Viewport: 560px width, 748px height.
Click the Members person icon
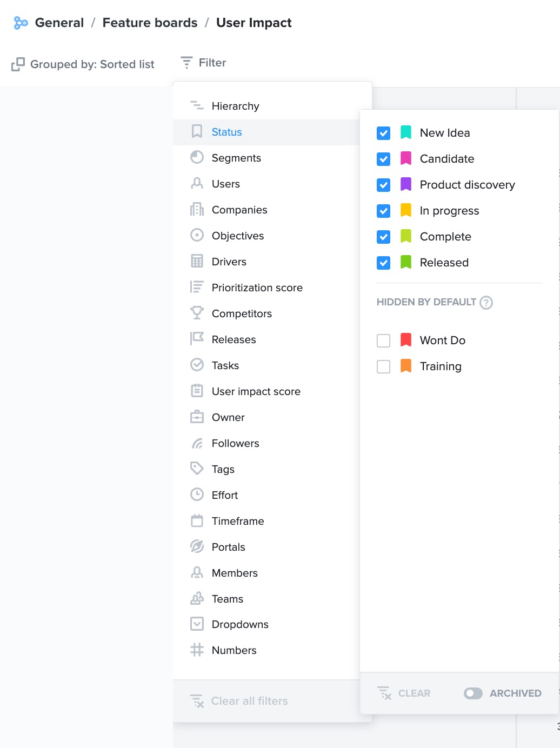pyautogui.click(x=197, y=572)
